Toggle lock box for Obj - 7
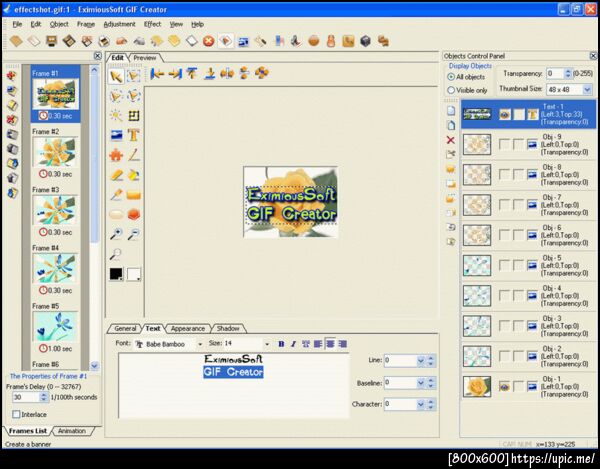 click(518, 205)
